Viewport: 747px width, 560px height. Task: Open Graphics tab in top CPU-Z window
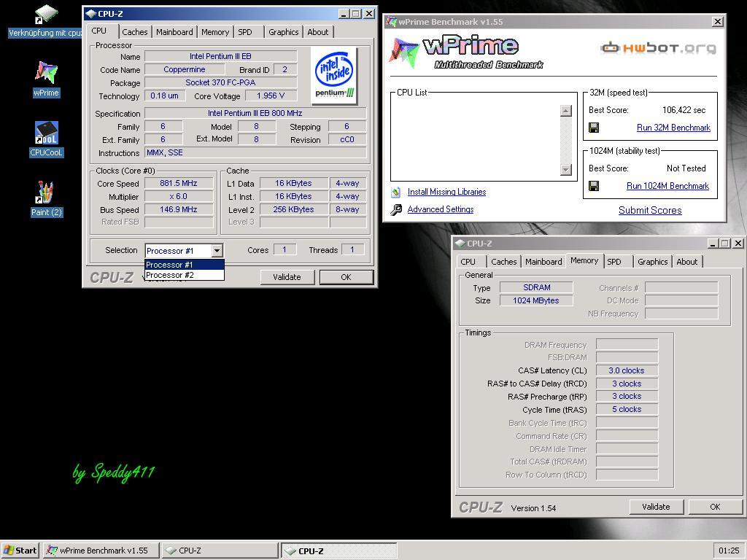(x=284, y=32)
